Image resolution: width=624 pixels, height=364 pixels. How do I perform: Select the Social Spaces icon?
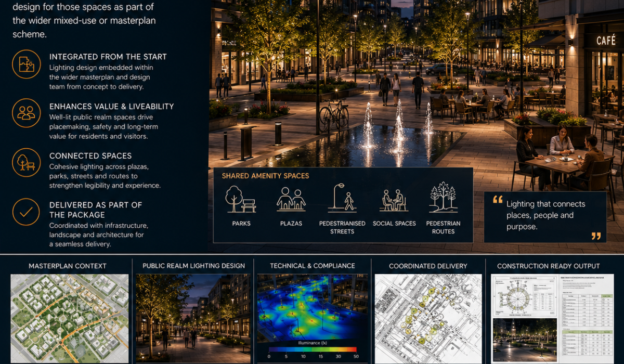394,200
